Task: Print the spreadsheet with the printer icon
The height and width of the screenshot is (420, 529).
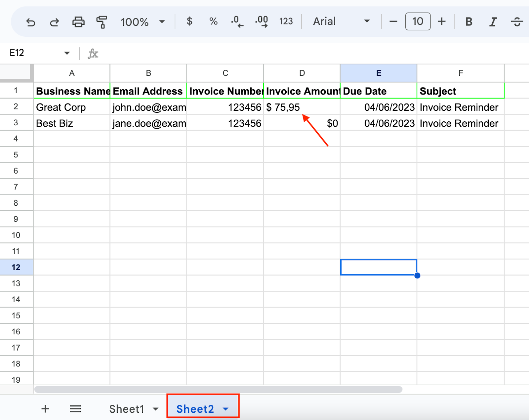Action: click(78, 22)
